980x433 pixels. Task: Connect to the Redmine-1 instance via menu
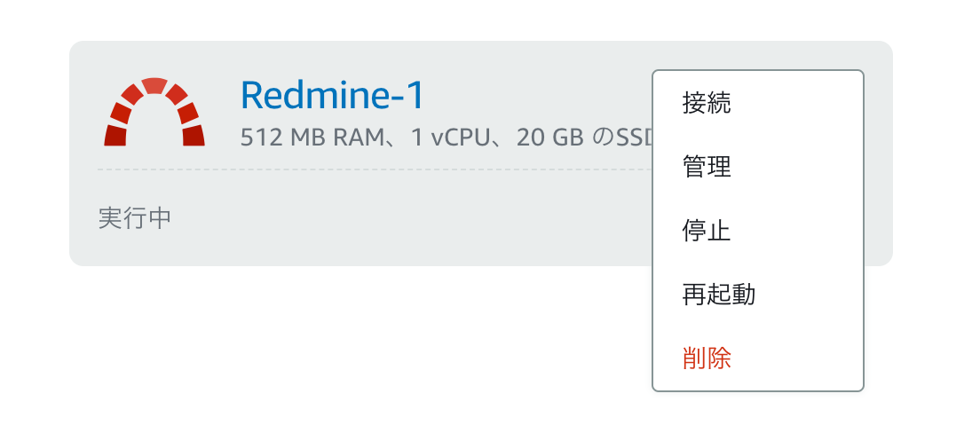707,103
